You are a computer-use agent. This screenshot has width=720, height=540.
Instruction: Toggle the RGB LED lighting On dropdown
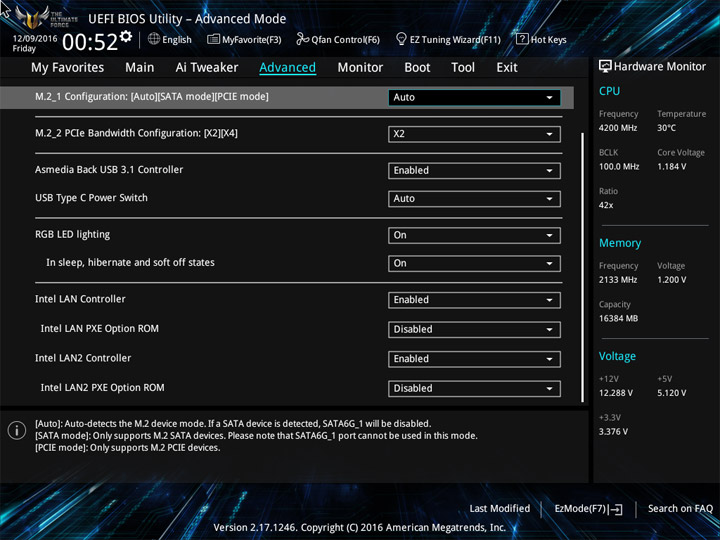tap(474, 236)
